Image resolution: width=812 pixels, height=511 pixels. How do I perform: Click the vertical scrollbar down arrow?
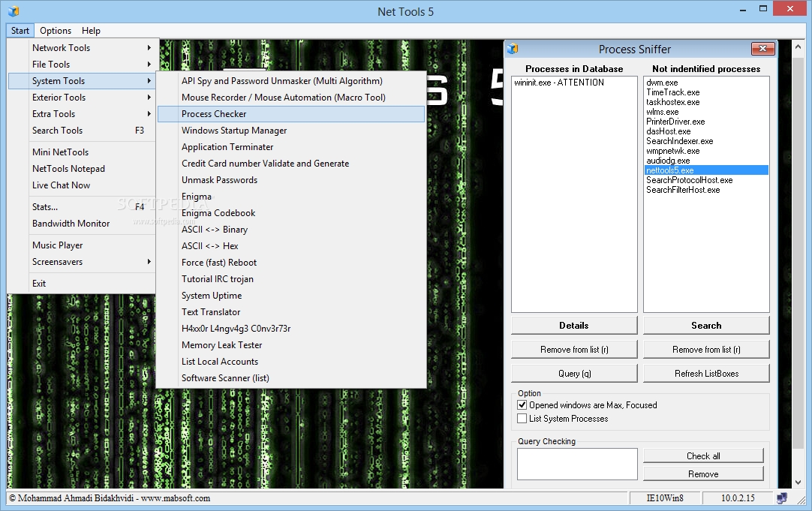click(x=798, y=482)
